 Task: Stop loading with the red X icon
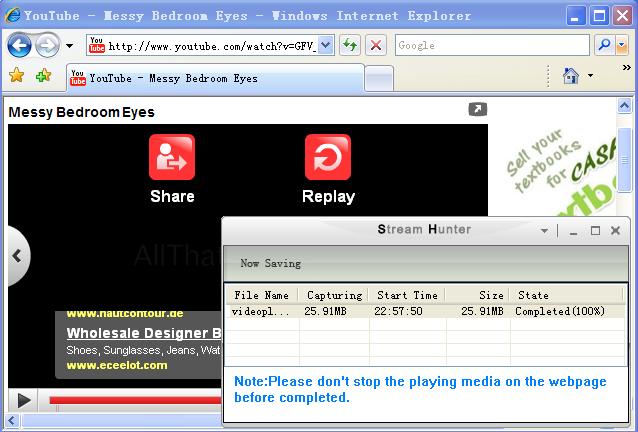pyautogui.click(x=376, y=45)
